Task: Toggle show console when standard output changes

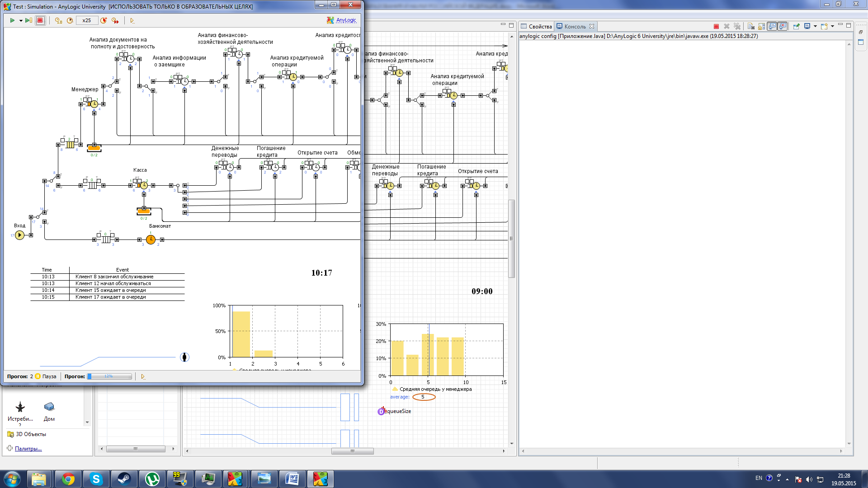Action: coord(772,26)
